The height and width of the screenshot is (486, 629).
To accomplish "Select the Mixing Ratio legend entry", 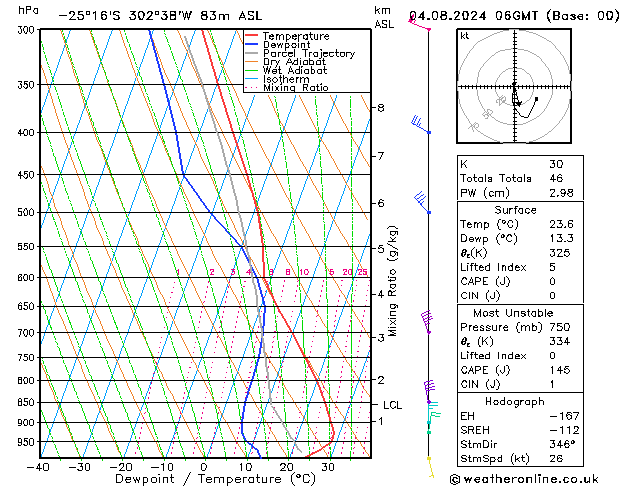I will coord(296,87).
